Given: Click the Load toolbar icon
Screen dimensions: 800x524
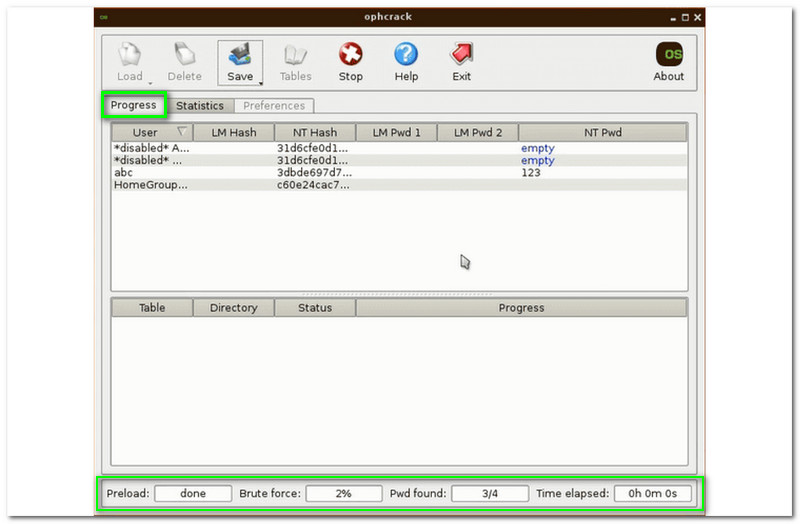Looking at the screenshot, I should 130,54.
